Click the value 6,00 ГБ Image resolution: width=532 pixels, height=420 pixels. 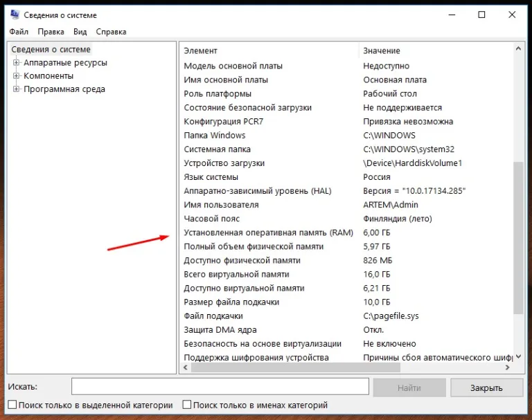tap(377, 232)
